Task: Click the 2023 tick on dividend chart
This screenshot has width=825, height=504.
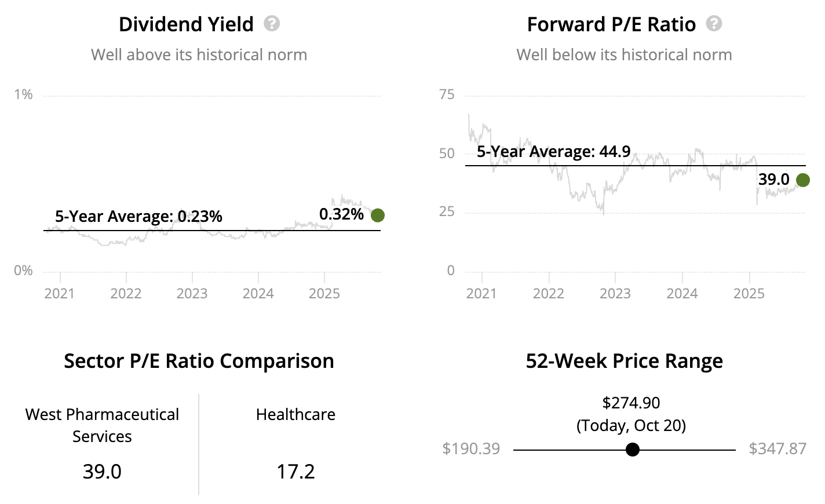Action: click(192, 294)
